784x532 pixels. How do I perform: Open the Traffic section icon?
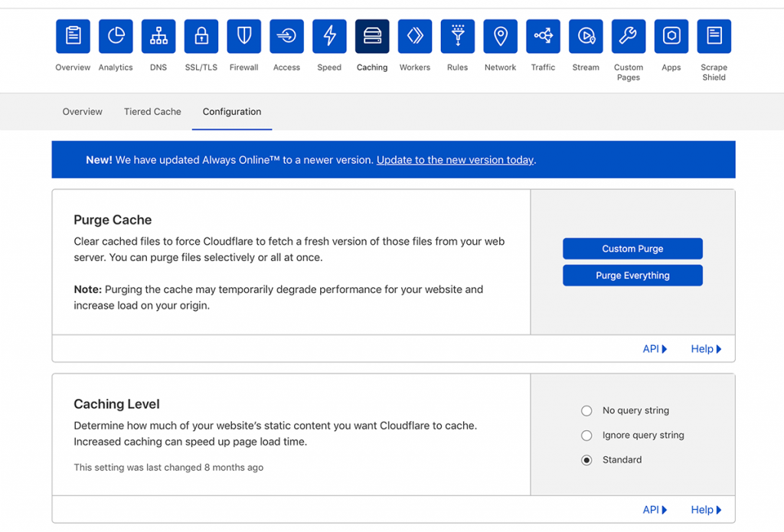[x=543, y=35]
